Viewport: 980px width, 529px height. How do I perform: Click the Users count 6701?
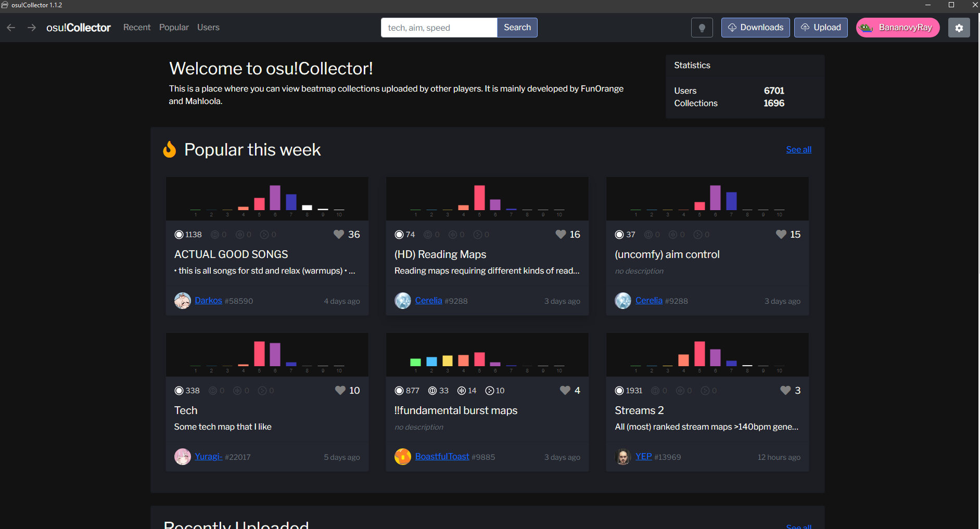pos(774,91)
